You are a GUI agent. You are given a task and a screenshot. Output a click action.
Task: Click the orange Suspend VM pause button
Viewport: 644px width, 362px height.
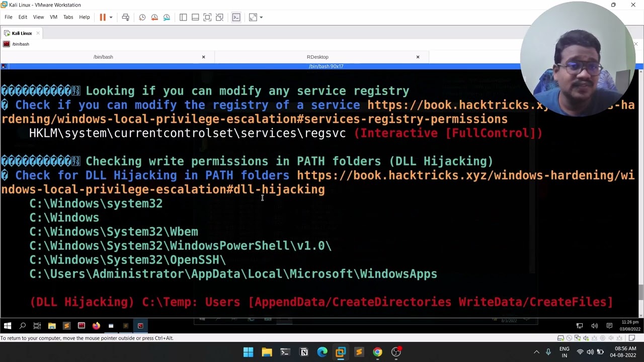click(x=103, y=17)
